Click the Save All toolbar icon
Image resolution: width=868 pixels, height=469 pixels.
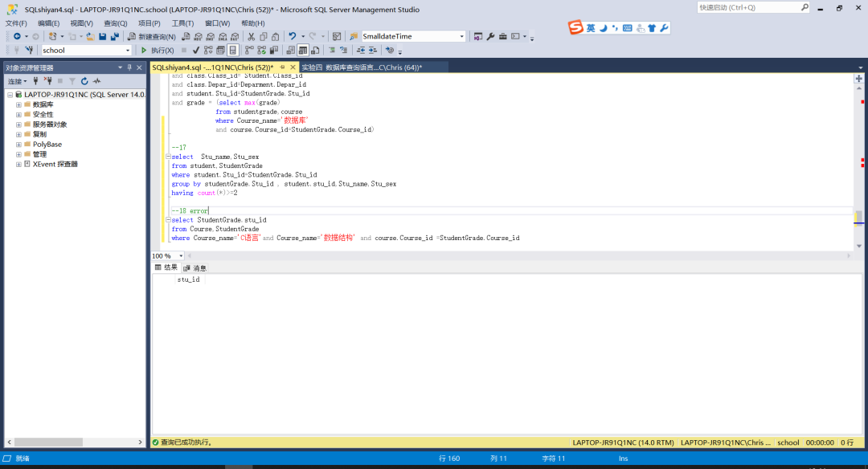(x=115, y=36)
